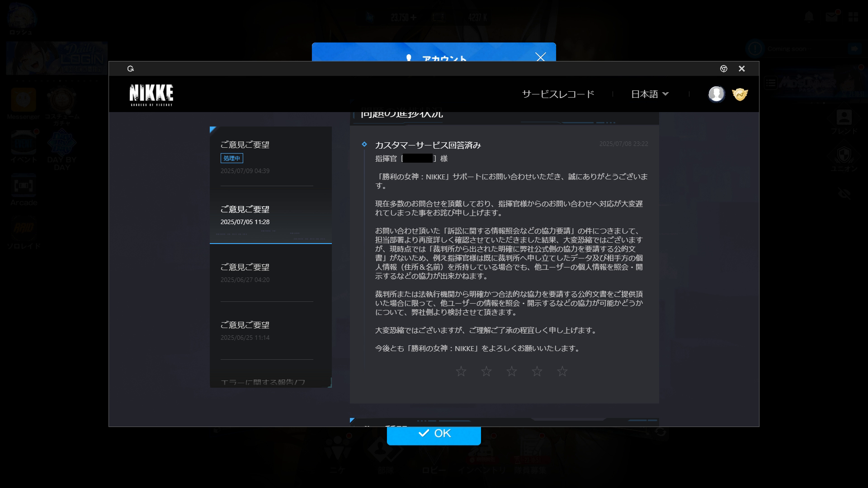Click the reload icon in the browser title bar

tap(131, 69)
